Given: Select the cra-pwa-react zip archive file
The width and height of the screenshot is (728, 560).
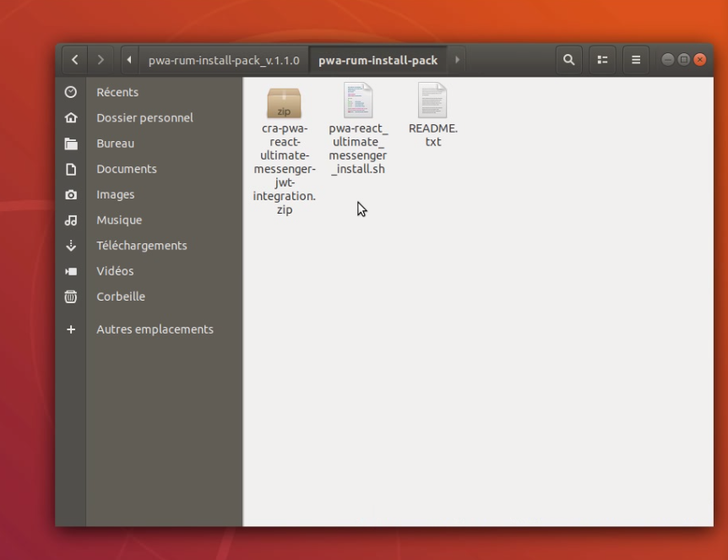Looking at the screenshot, I should (x=285, y=103).
